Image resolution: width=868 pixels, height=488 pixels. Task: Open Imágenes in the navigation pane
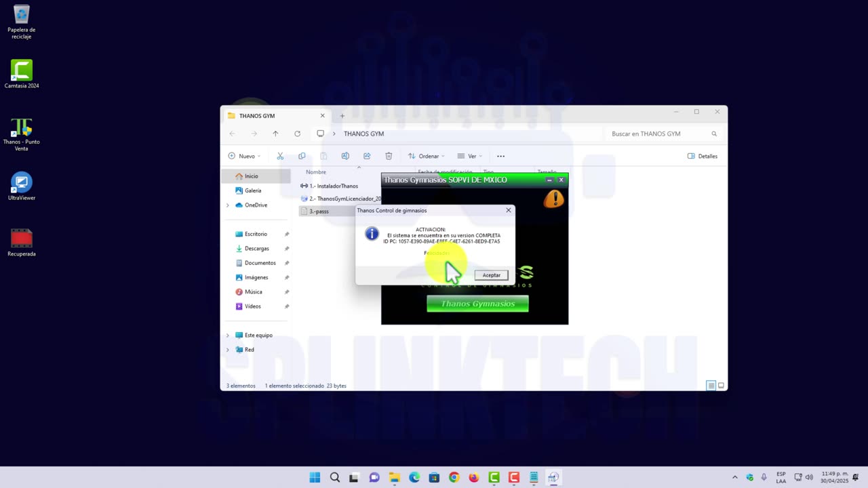[256, 277]
